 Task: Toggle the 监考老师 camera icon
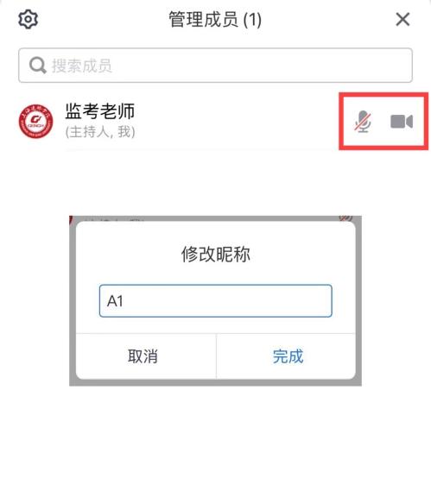click(402, 122)
